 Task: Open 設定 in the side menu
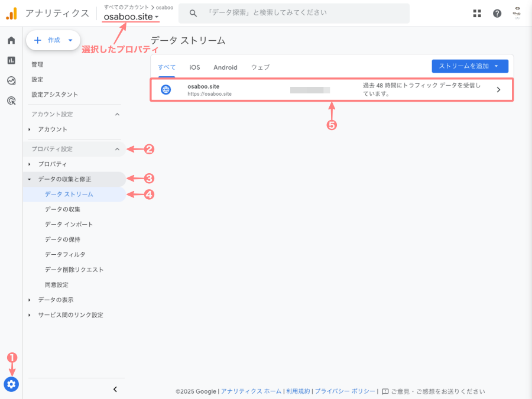[37, 79]
